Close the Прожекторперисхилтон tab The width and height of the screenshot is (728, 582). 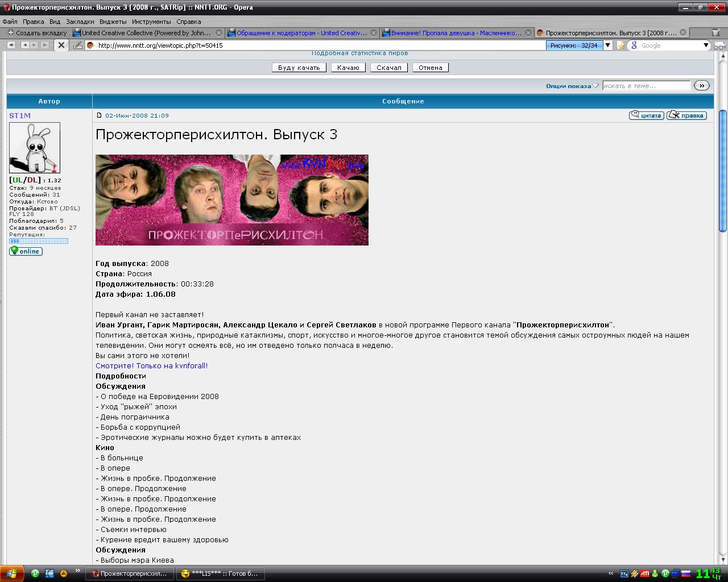tap(683, 33)
